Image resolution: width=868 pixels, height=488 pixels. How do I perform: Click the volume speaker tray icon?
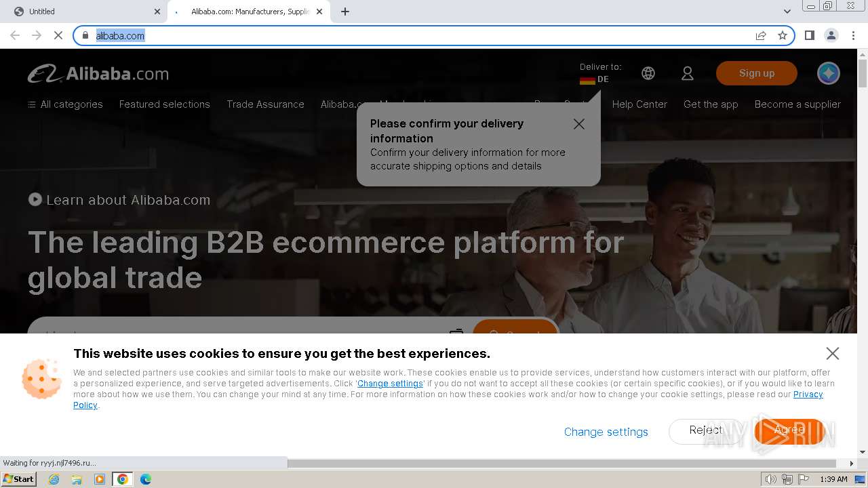coord(771,479)
